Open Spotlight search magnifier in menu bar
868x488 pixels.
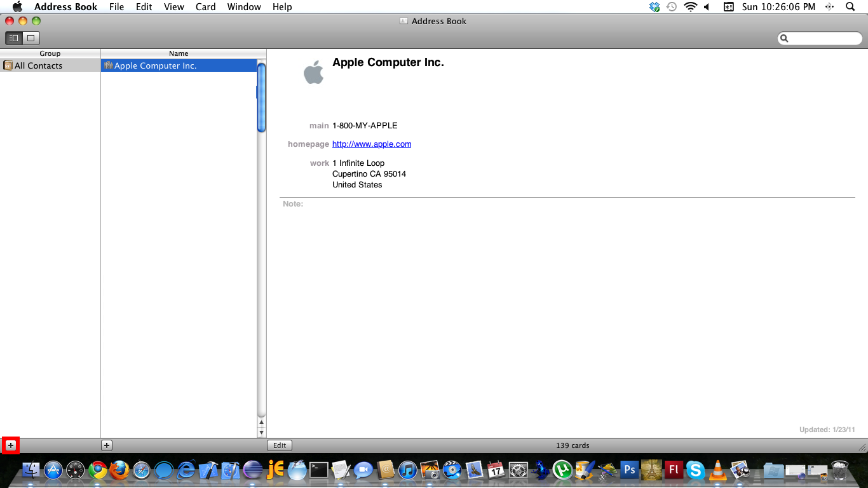pyautogui.click(x=850, y=7)
